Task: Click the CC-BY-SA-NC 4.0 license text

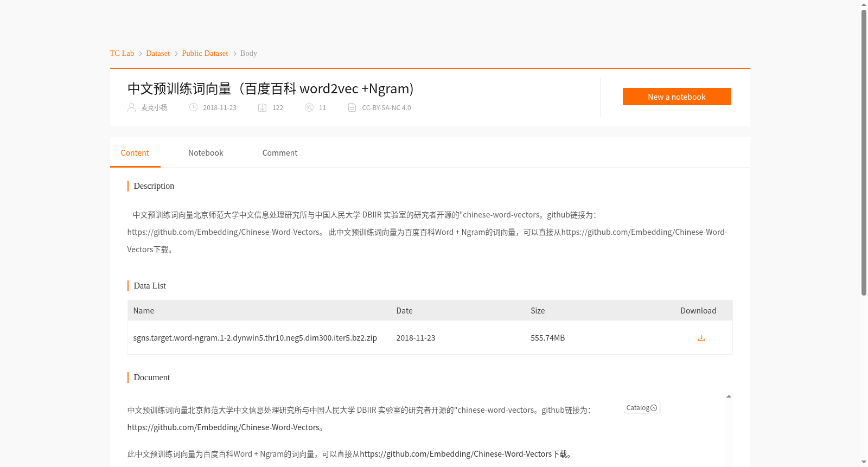Action: [x=386, y=107]
